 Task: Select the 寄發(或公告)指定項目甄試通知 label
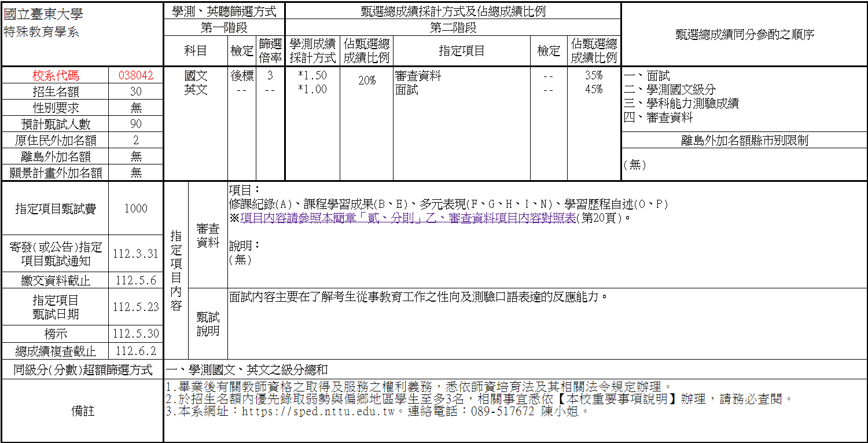click(56, 254)
